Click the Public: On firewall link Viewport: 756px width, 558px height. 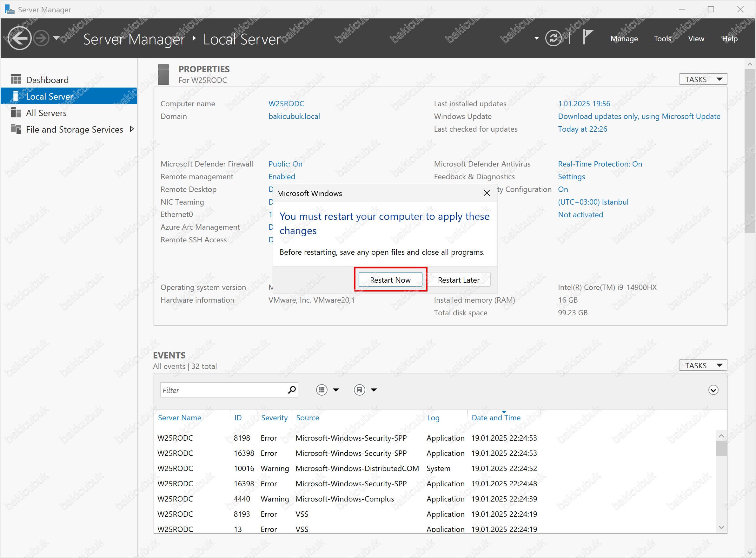[285, 164]
